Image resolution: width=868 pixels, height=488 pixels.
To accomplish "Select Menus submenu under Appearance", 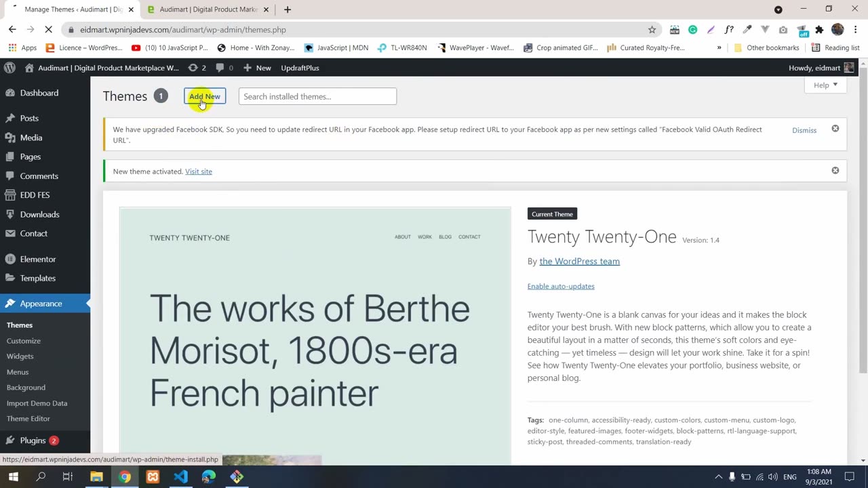I will 18,372.
